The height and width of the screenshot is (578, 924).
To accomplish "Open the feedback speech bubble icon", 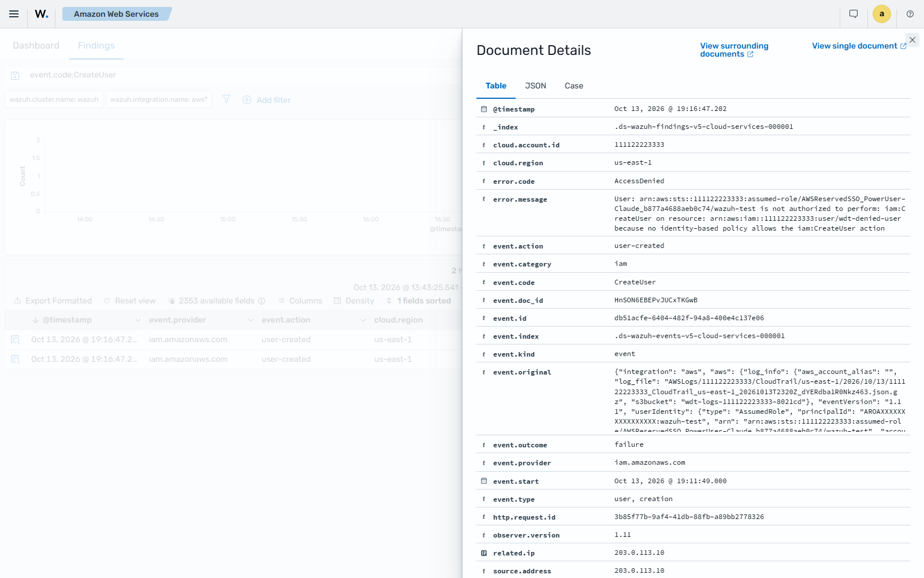I will pyautogui.click(x=854, y=14).
